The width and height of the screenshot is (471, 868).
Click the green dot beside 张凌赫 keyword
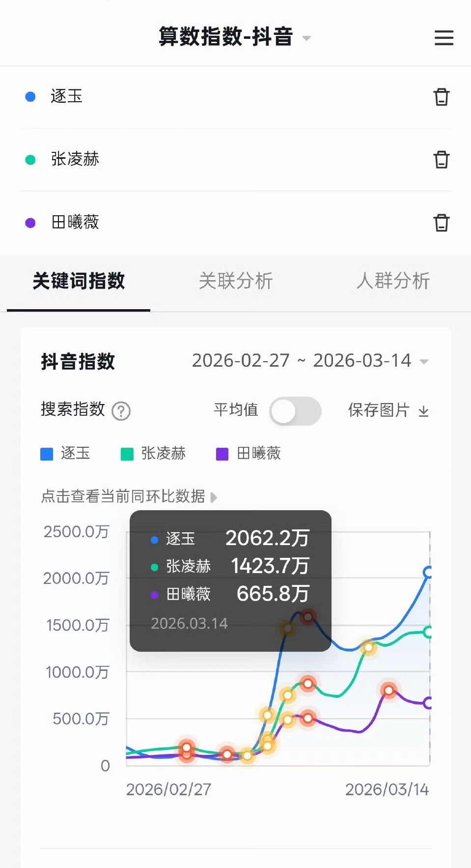point(30,160)
